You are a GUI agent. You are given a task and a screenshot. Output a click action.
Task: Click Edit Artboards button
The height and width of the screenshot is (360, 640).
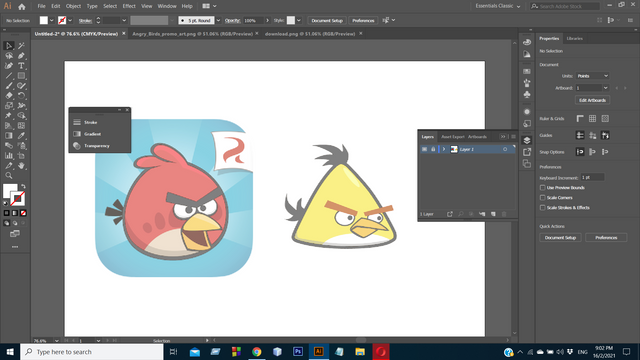[592, 100]
